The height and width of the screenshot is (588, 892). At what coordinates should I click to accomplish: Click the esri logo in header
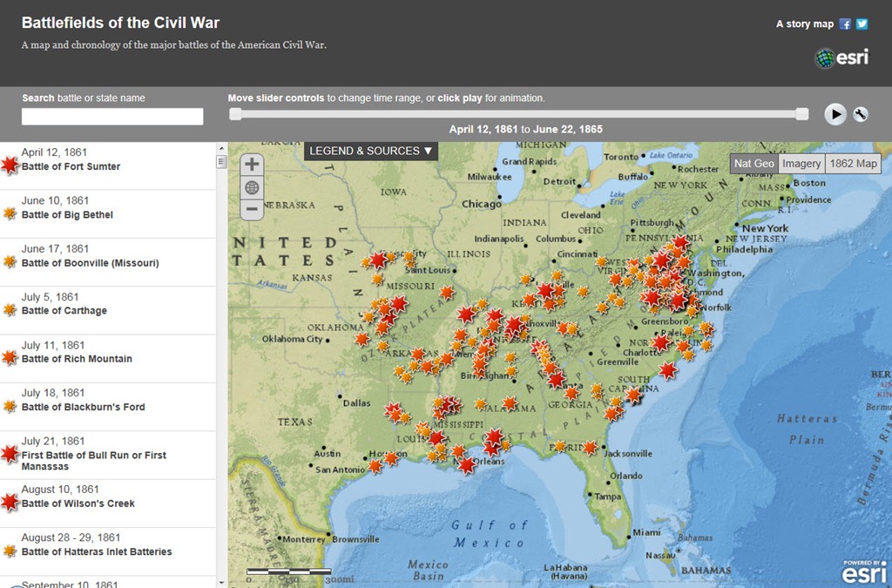coord(842,57)
